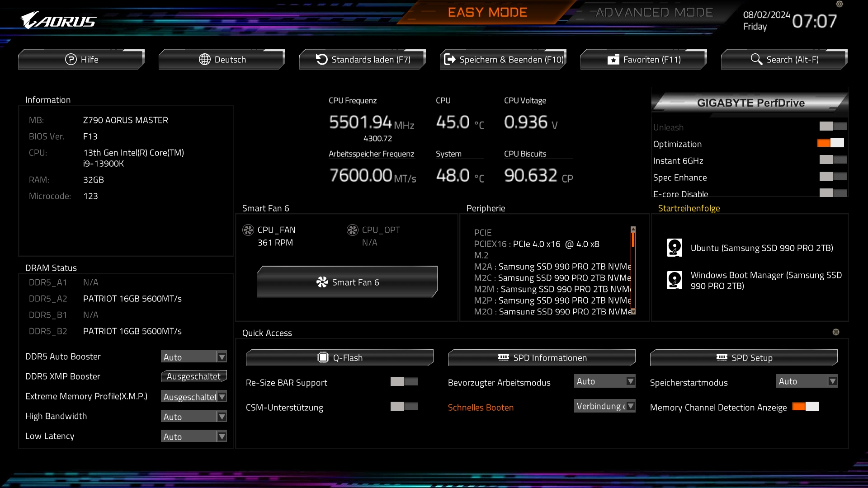Toggle CSM-Unterstützung switch

point(404,406)
